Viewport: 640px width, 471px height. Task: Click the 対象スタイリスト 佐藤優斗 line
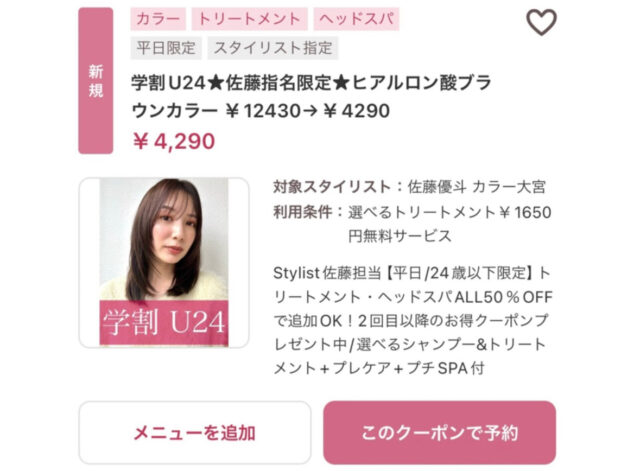409,187
